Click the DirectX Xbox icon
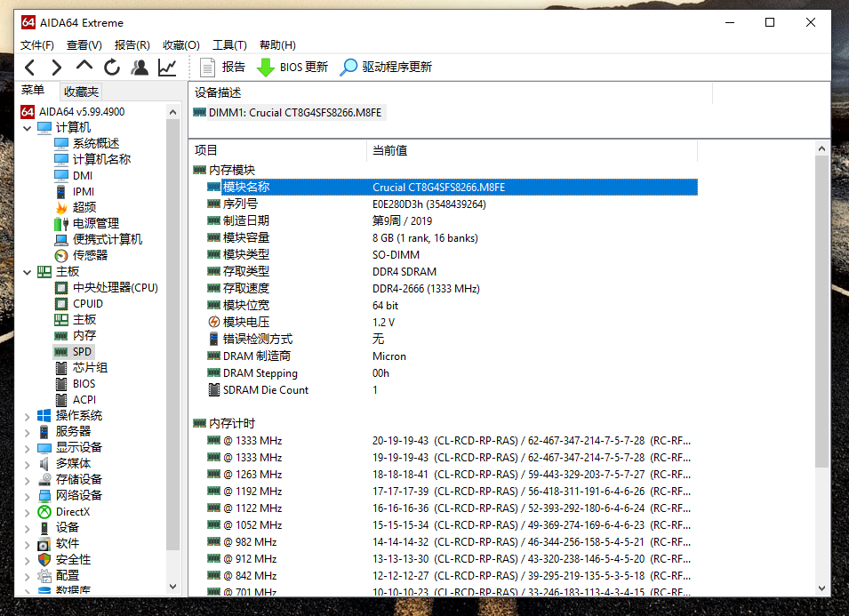This screenshot has width=849, height=616. coord(44,512)
